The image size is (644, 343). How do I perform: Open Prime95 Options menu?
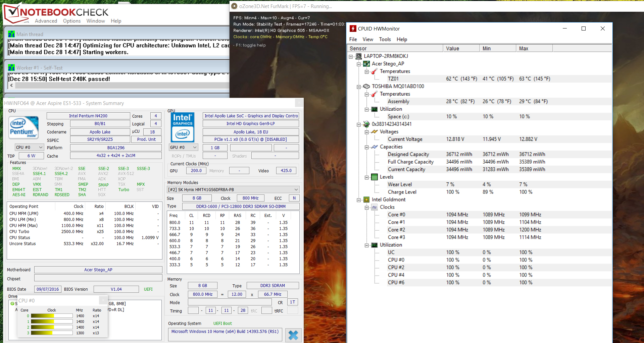(x=72, y=21)
